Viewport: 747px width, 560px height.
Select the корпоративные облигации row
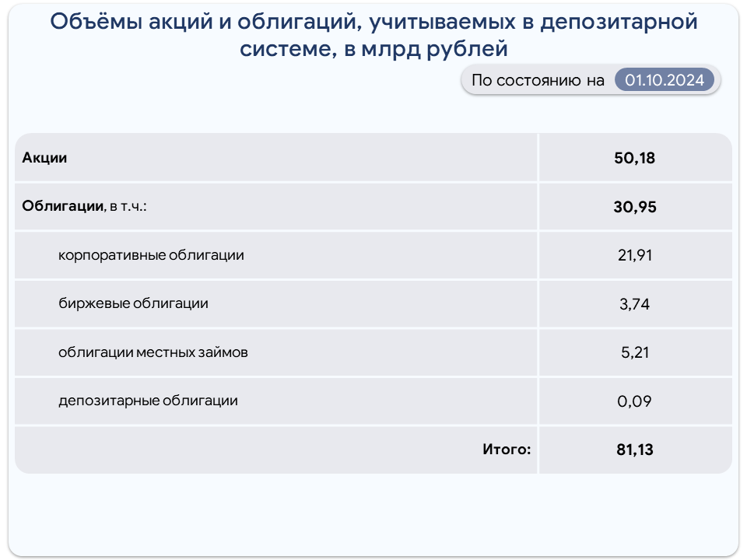click(x=275, y=255)
